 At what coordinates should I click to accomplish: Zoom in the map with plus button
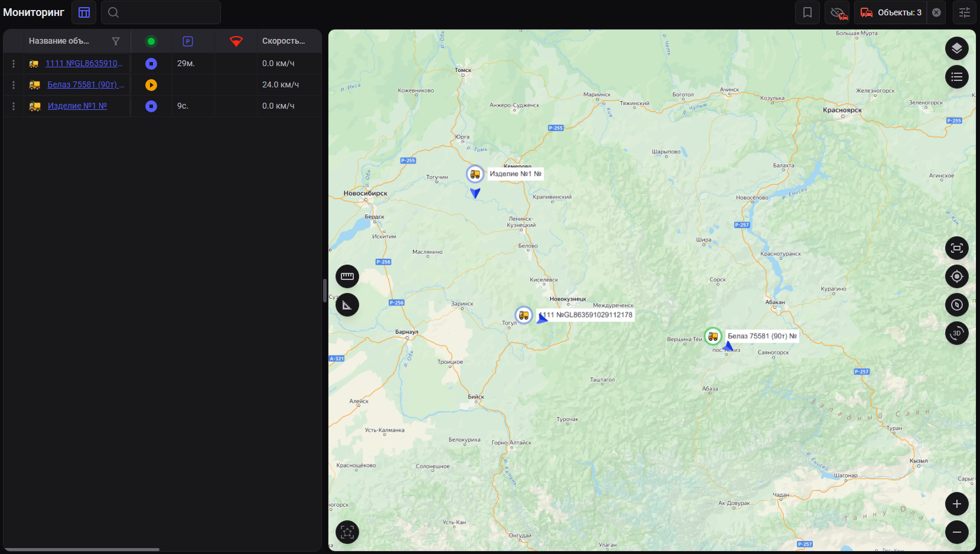pyautogui.click(x=956, y=504)
